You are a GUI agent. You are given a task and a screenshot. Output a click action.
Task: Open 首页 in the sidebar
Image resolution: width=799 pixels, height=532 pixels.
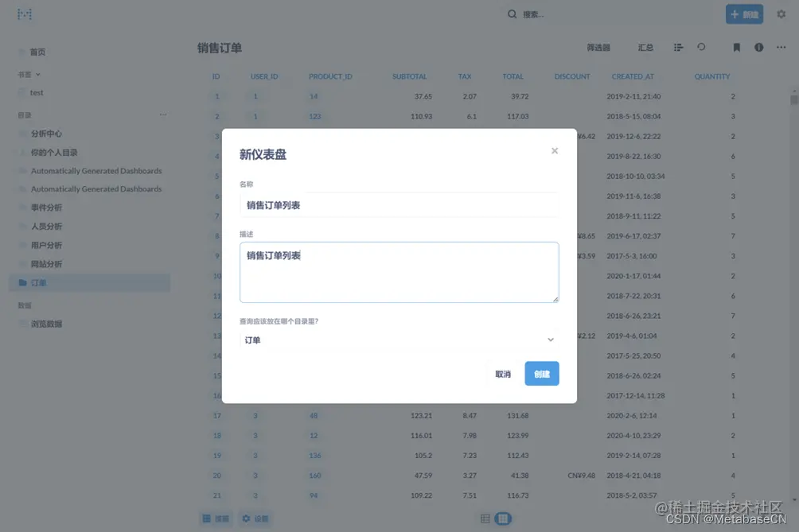pos(37,52)
